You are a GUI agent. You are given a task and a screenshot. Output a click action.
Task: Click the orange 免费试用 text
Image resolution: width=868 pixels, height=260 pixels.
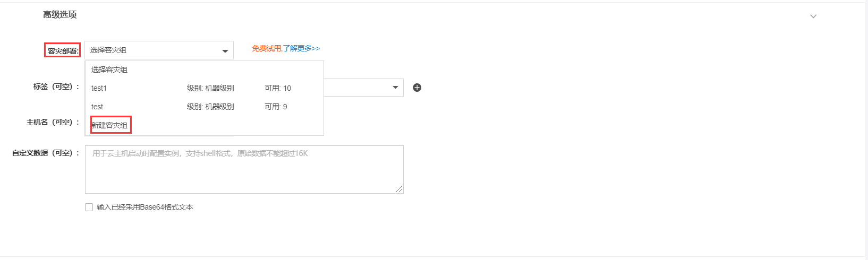(x=267, y=48)
